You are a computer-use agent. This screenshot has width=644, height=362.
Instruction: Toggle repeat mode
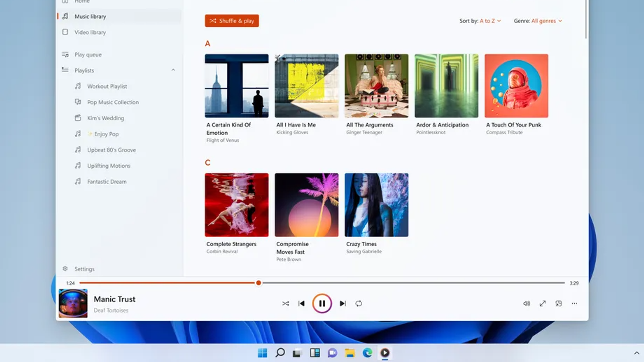[359, 304]
